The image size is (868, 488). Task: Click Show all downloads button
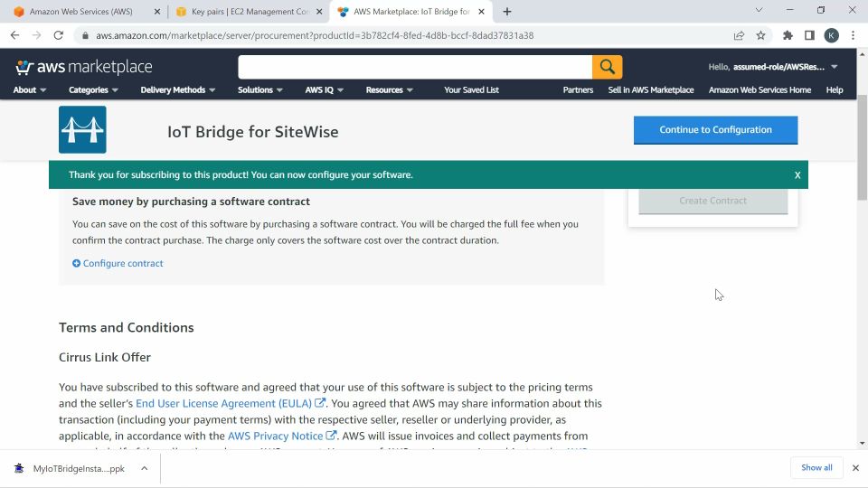tap(816, 467)
